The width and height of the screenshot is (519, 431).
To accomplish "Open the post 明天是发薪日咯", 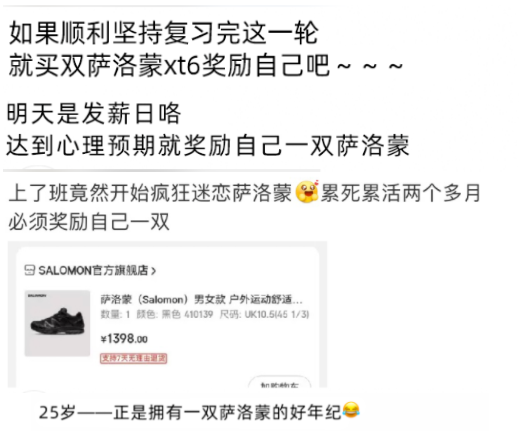I will pos(94,114).
